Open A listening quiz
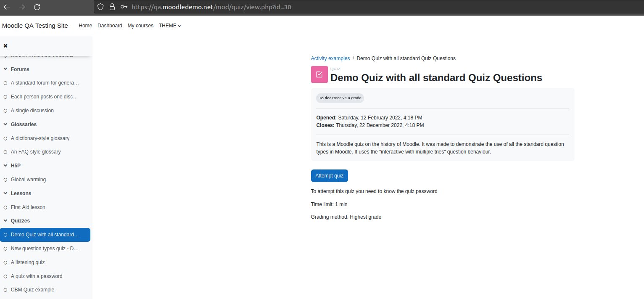Screen dimensions: 644x299 click(x=28, y=262)
